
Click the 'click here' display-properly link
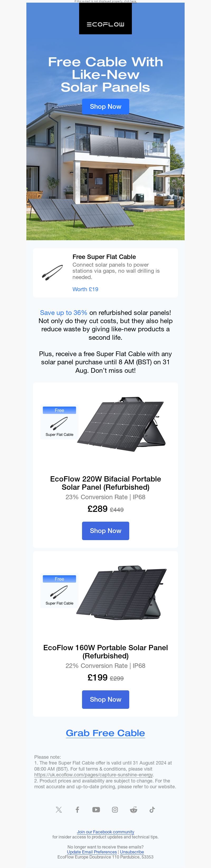coord(130,1)
